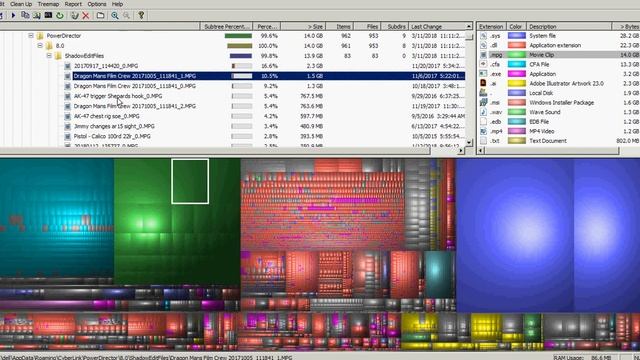Collapse the PowerDirector tree node
Image resolution: width=640 pixels, height=360 pixels.
click(x=31, y=36)
